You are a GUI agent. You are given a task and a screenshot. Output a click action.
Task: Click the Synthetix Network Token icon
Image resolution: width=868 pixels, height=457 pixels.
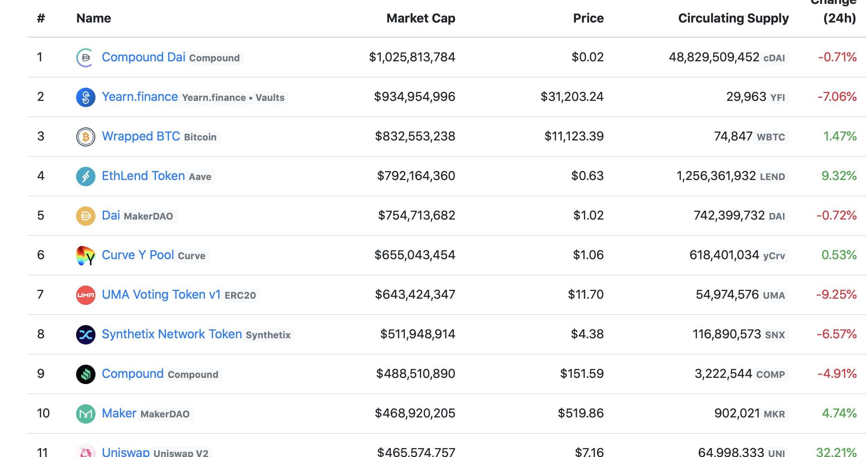(85, 335)
